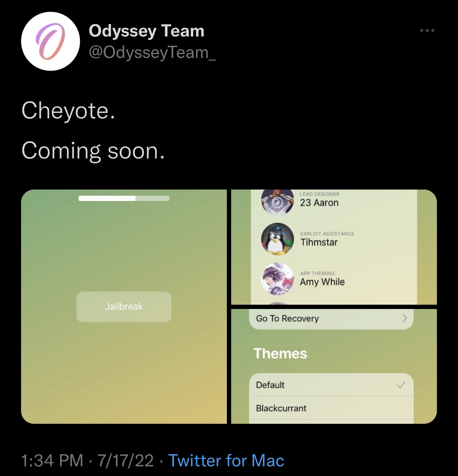Click the Jailbreak button
The width and height of the screenshot is (458, 476).
point(124,307)
